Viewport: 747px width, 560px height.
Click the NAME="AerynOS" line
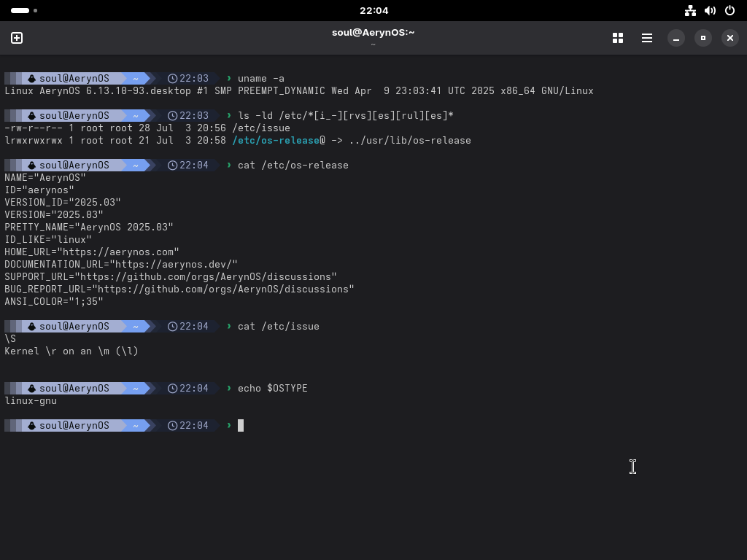point(44,178)
